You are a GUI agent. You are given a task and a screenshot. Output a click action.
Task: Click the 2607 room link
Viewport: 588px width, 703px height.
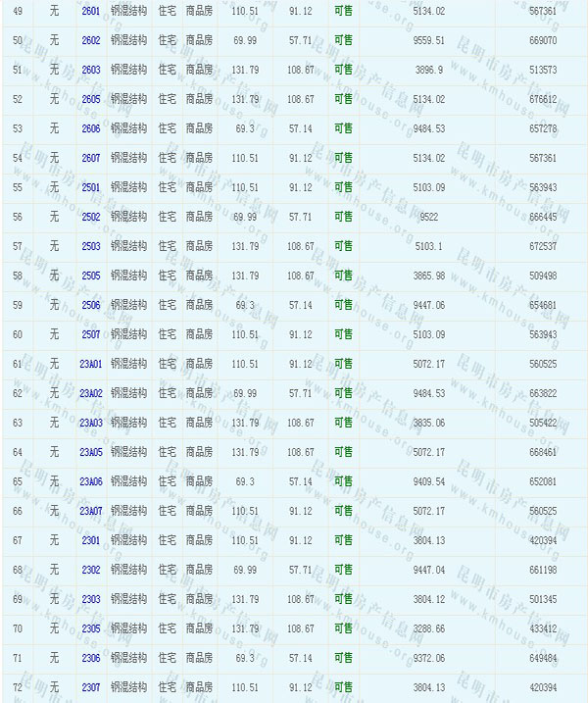point(91,158)
